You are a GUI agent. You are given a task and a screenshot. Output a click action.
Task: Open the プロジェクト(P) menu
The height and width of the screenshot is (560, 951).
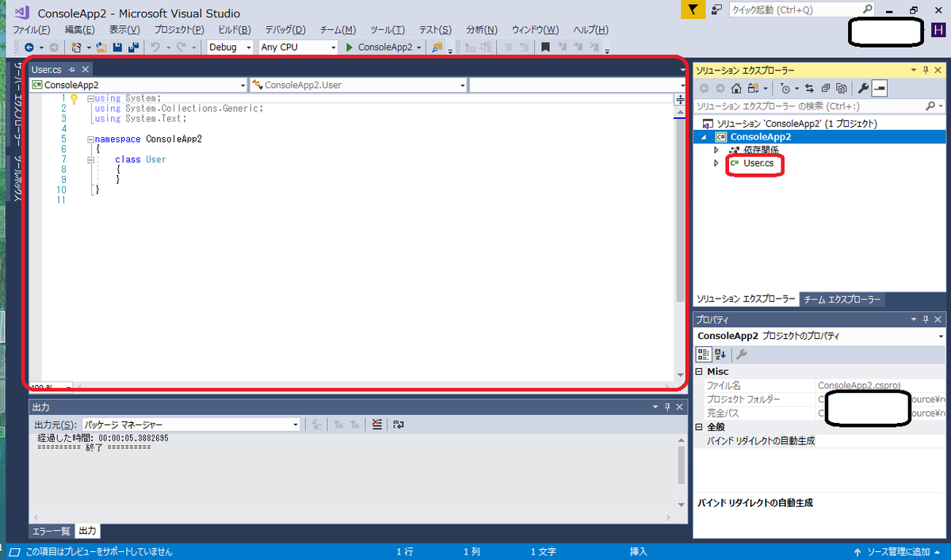pos(178,29)
